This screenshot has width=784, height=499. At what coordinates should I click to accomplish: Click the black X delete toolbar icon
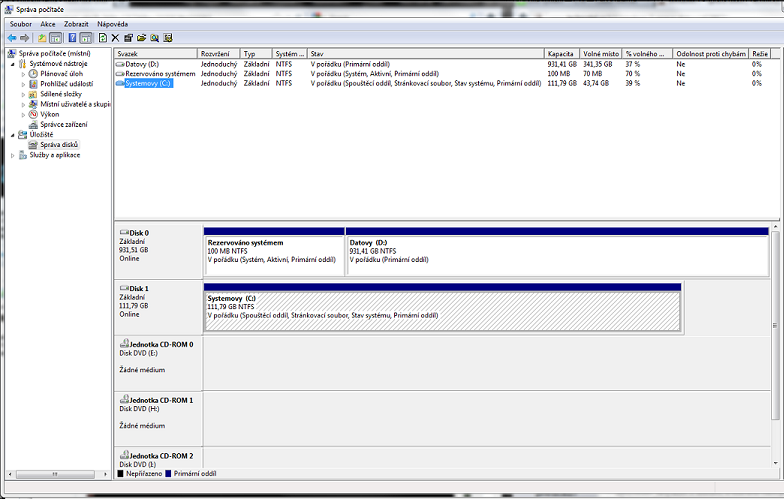click(115, 37)
